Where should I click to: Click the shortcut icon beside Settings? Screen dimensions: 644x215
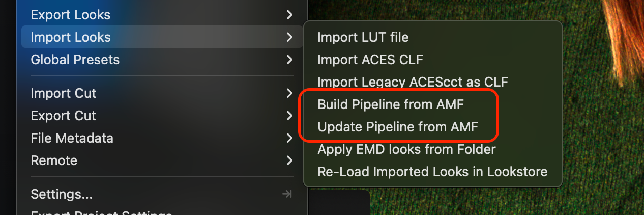(x=287, y=194)
